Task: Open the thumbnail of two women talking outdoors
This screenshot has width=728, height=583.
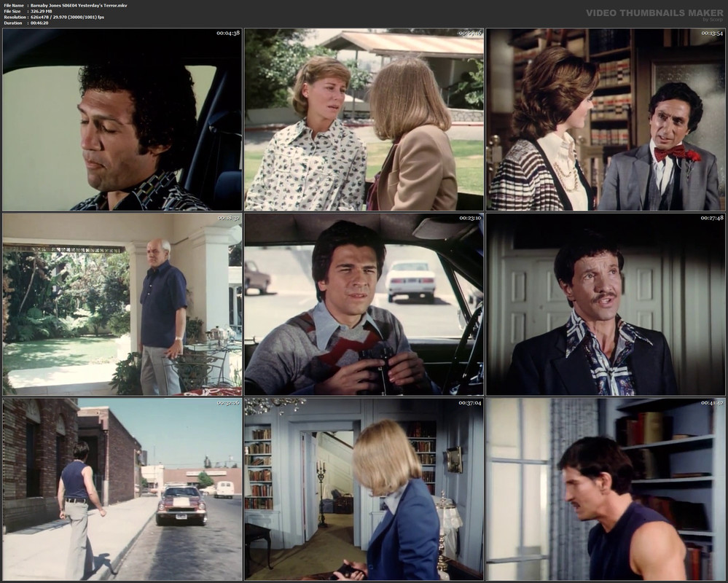Action: [364, 120]
